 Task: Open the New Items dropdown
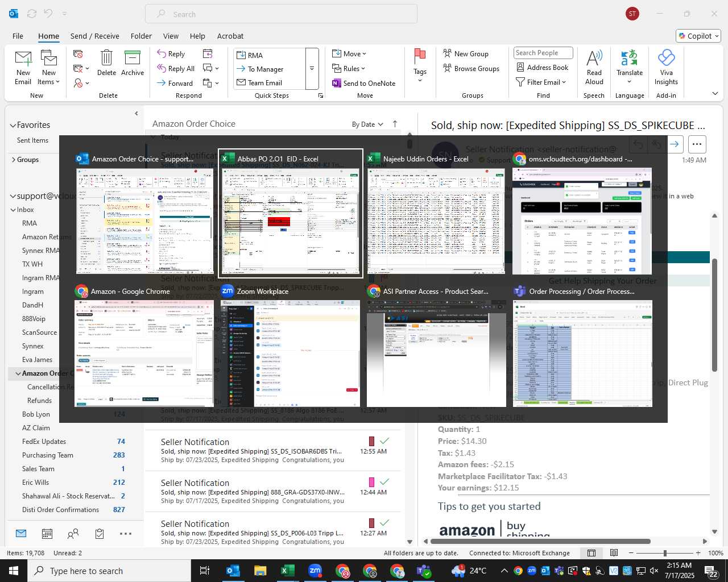(x=49, y=67)
